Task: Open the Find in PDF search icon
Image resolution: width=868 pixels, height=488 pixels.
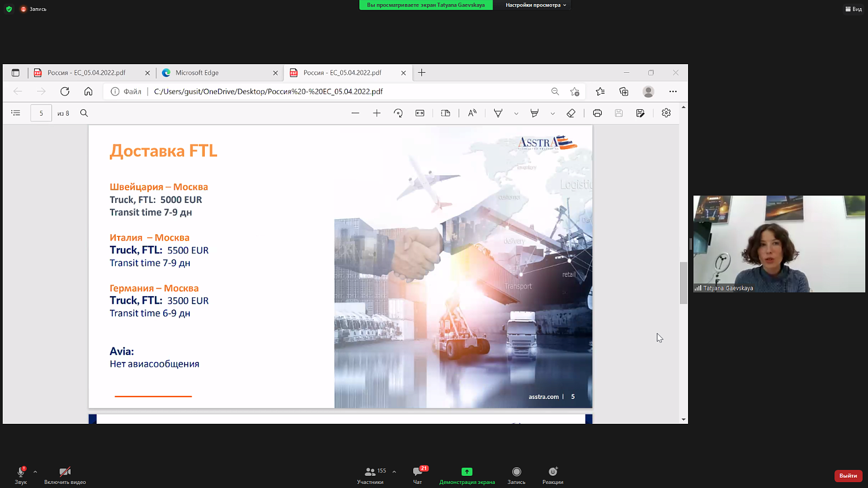Action: (x=84, y=113)
